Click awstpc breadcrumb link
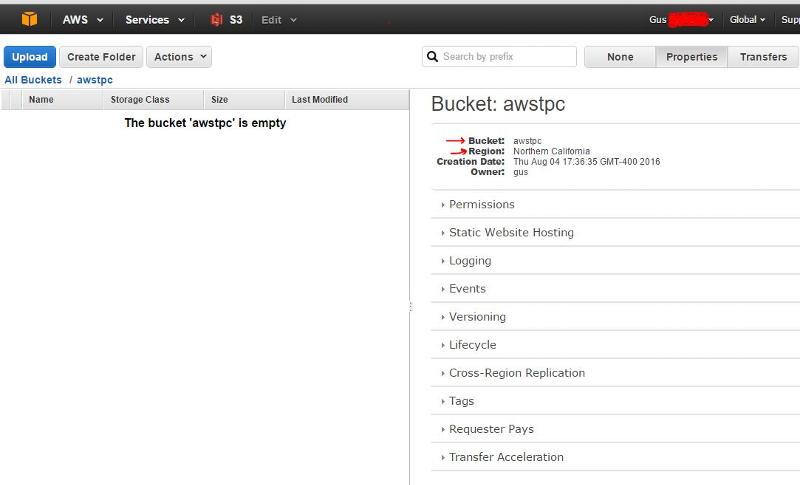 (94, 80)
